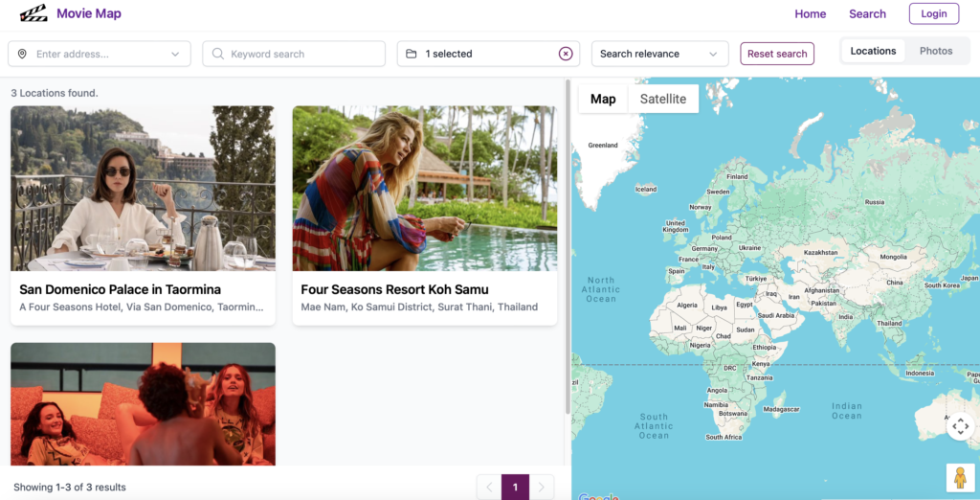Screen dimensions: 980x500
Task: Go to previous results page arrow
Action: pyautogui.click(x=489, y=488)
